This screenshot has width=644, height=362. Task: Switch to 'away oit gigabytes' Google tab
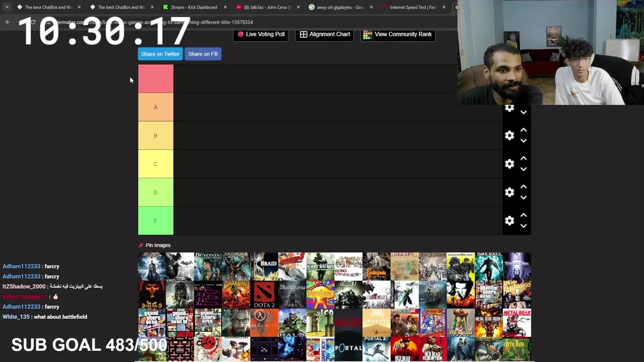click(340, 7)
